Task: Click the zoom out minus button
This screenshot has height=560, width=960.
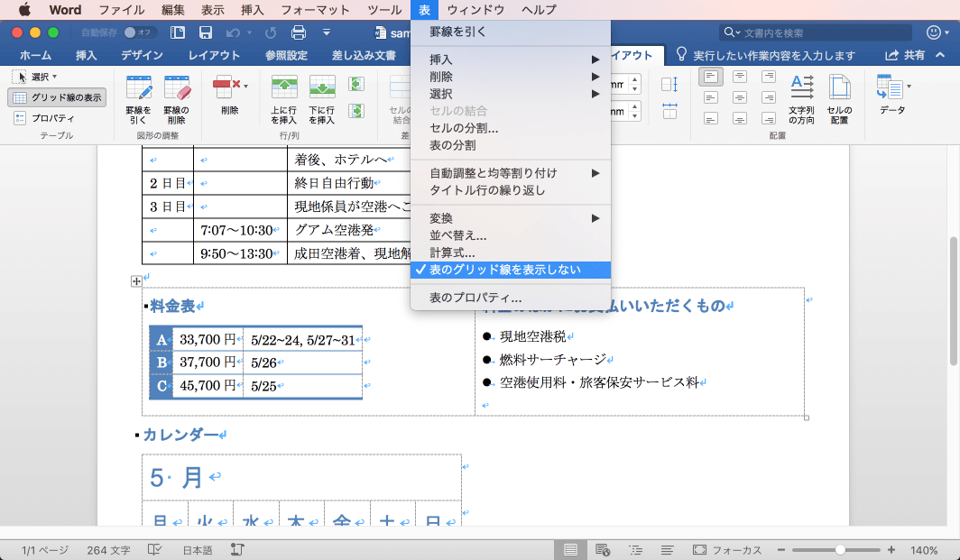Action: click(781, 549)
